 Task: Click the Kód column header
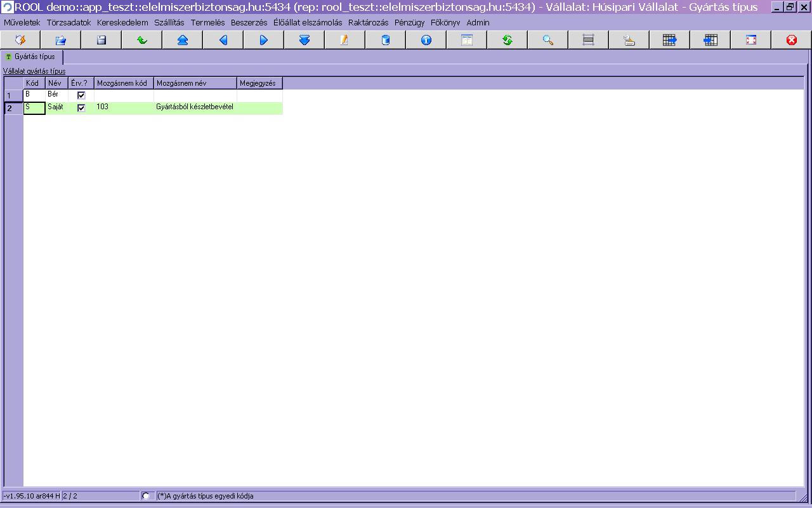(33, 83)
